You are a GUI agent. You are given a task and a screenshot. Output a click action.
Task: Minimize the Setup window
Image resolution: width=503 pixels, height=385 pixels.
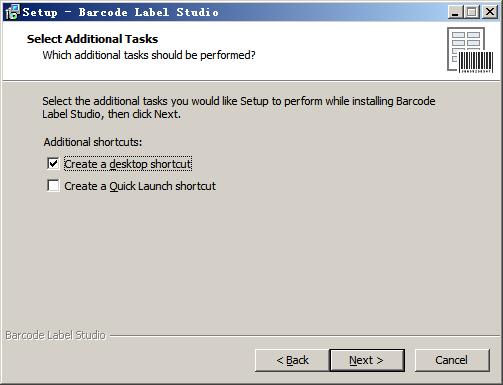coord(455,12)
